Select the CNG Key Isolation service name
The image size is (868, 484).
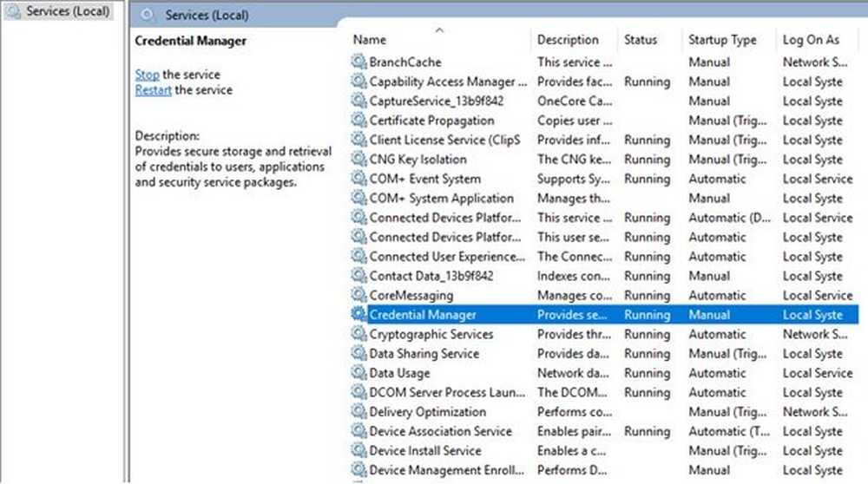pos(418,160)
